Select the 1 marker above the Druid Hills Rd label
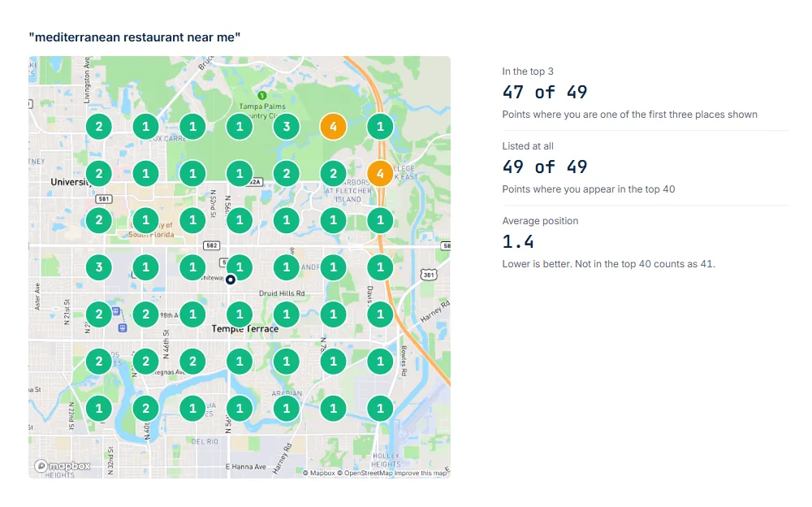The height and width of the screenshot is (507, 812). pos(287,267)
